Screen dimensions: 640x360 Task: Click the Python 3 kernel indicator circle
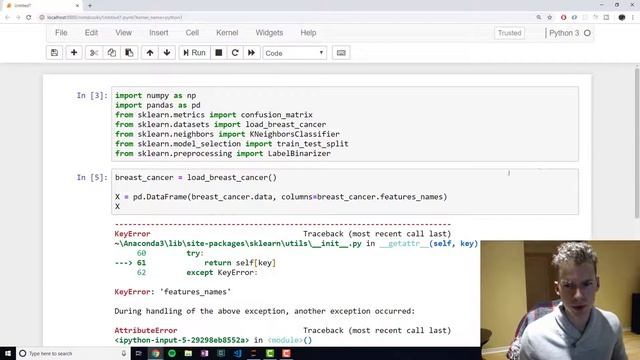point(587,33)
